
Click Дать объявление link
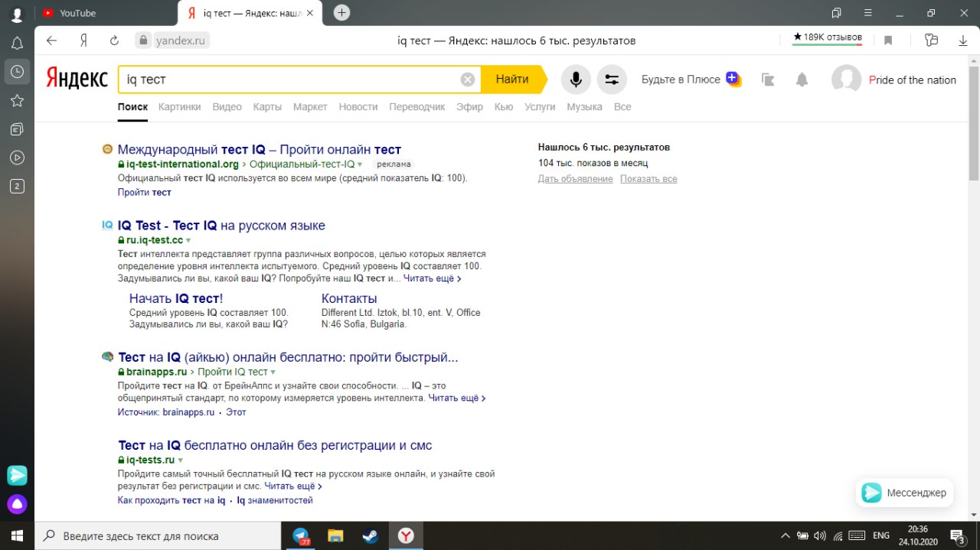tap(576, 179)
